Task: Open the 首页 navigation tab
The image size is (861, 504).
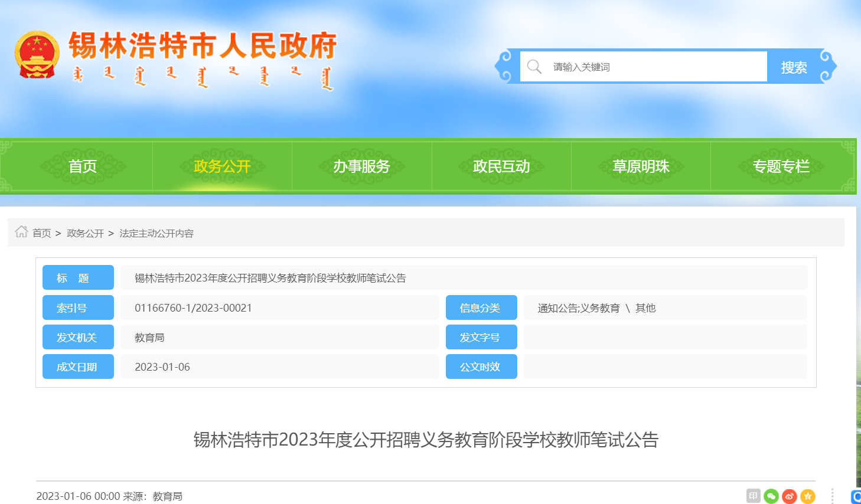Action: point(83,166)
